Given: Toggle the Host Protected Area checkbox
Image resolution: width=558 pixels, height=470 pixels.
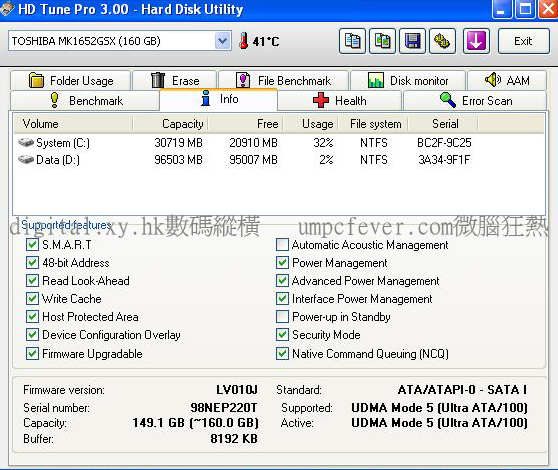Looking at the screenshot, I should pyautogui.click(x=32, y=317).
